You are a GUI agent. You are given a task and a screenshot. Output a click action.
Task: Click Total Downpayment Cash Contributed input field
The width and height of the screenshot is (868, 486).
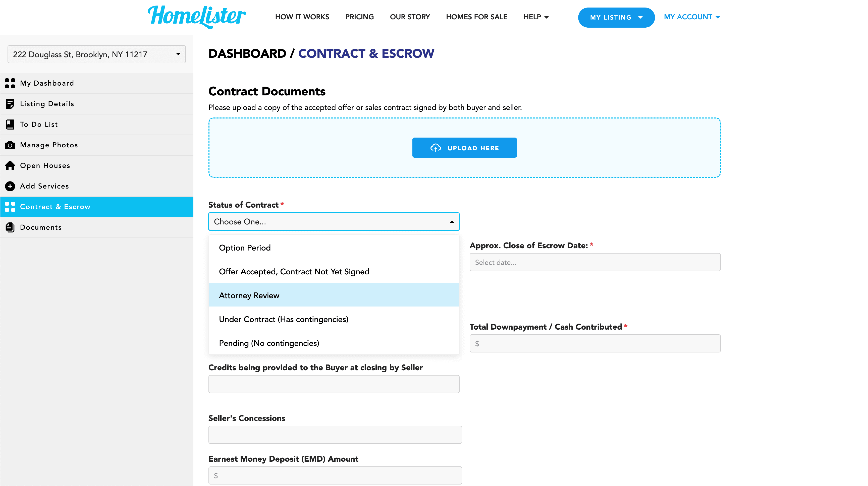click(x=595, y=343)
